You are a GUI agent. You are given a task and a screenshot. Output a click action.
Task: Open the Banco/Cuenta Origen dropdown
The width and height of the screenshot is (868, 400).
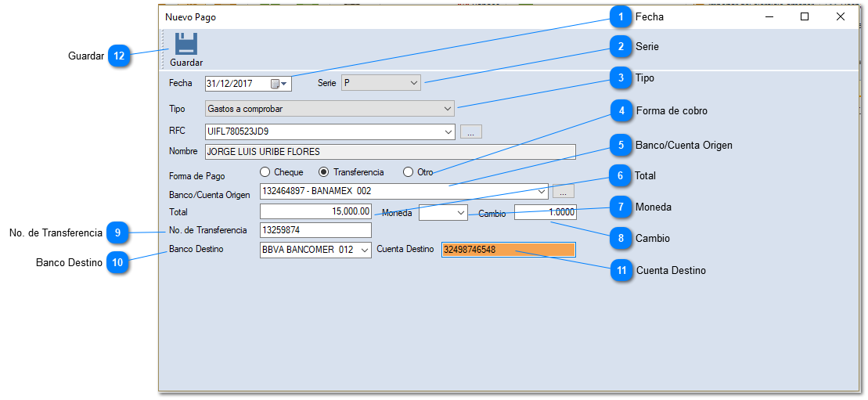coord(542,192)
